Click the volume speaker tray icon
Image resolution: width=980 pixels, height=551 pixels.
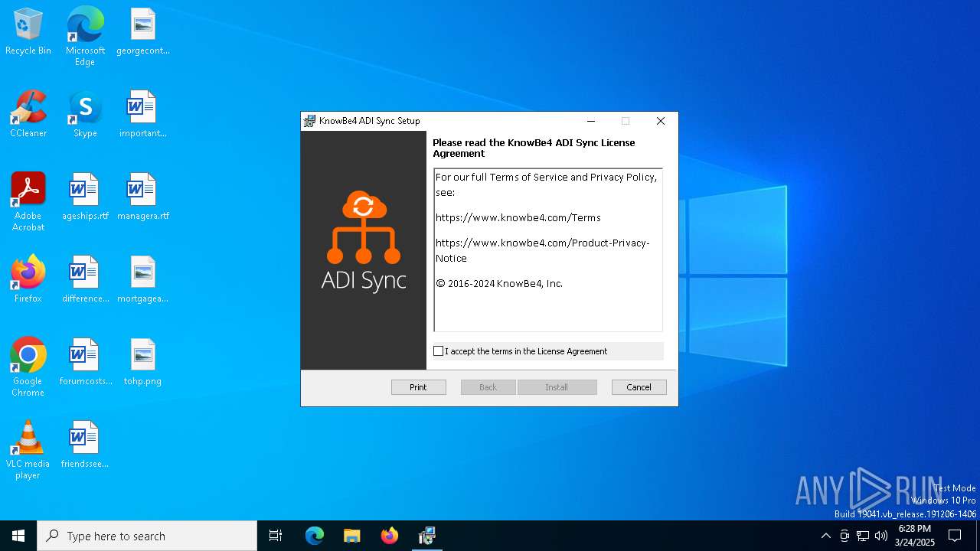881,536
